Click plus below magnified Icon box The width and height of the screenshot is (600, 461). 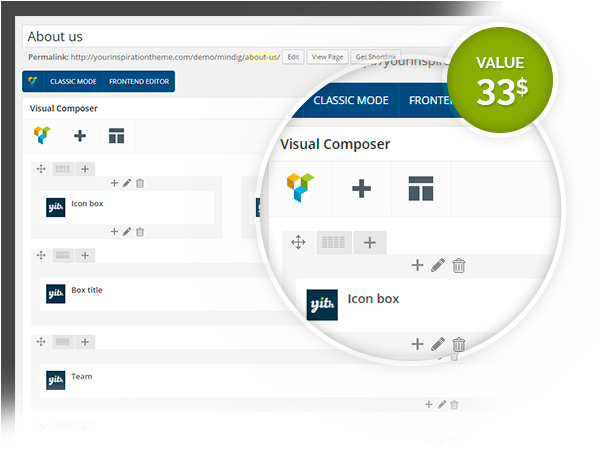[417, 344]
